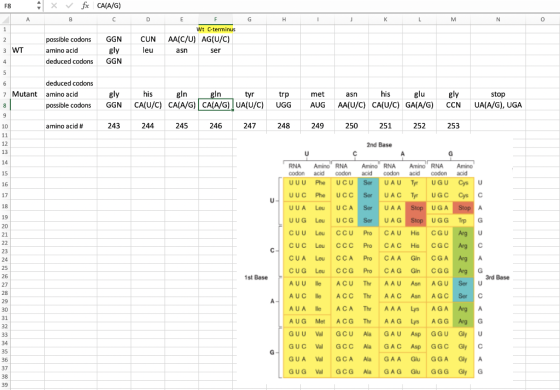
Task: Click the Name Box showing F8
Action: coord(18,6)
